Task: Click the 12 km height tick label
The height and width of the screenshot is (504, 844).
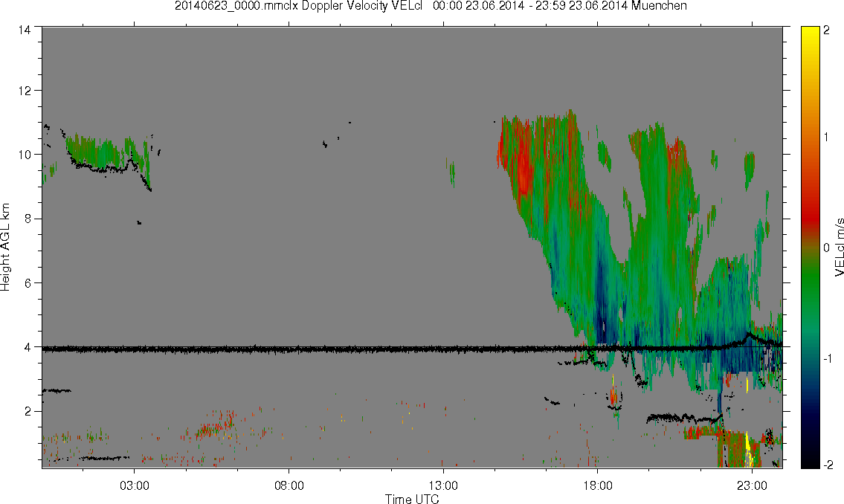Action: point(24,91)
